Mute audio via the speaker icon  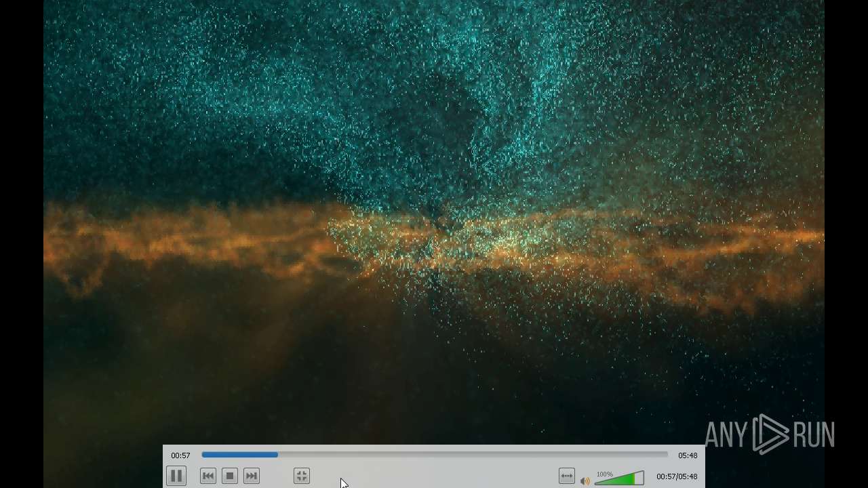tap(585, 481)
